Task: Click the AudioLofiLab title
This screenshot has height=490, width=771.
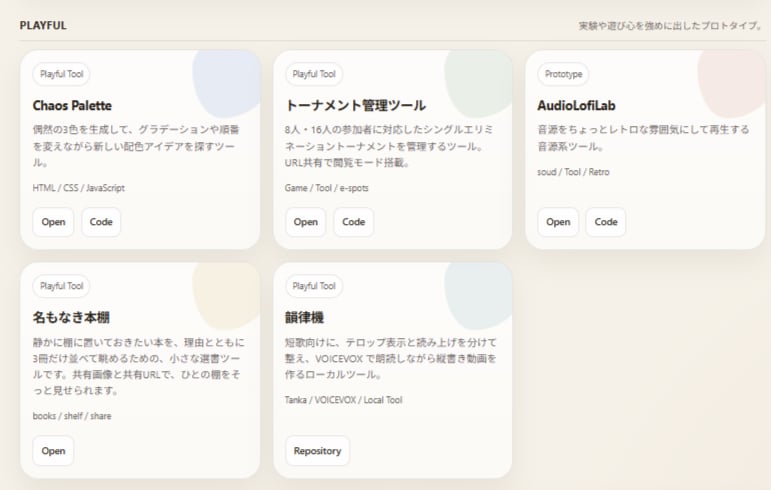Action: point(576,106)
